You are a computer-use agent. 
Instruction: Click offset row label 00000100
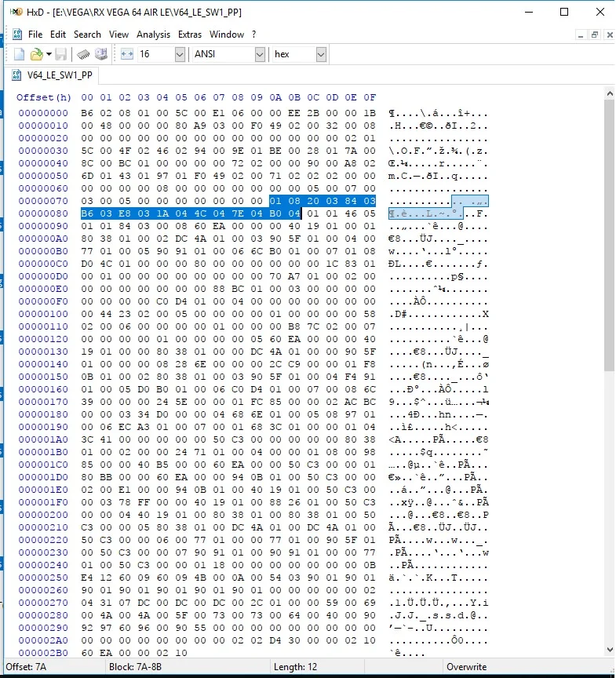tap(43, 313)
